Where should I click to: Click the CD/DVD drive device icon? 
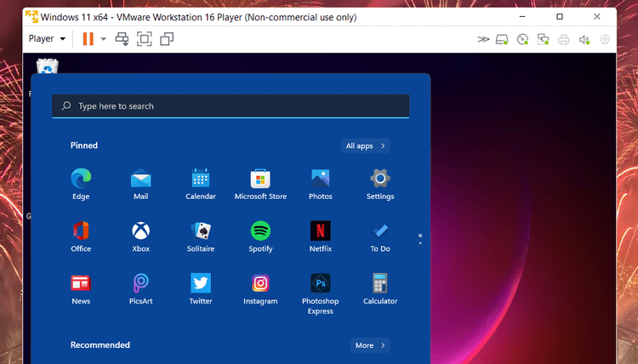pyautogui.click(x=522, y=39)
